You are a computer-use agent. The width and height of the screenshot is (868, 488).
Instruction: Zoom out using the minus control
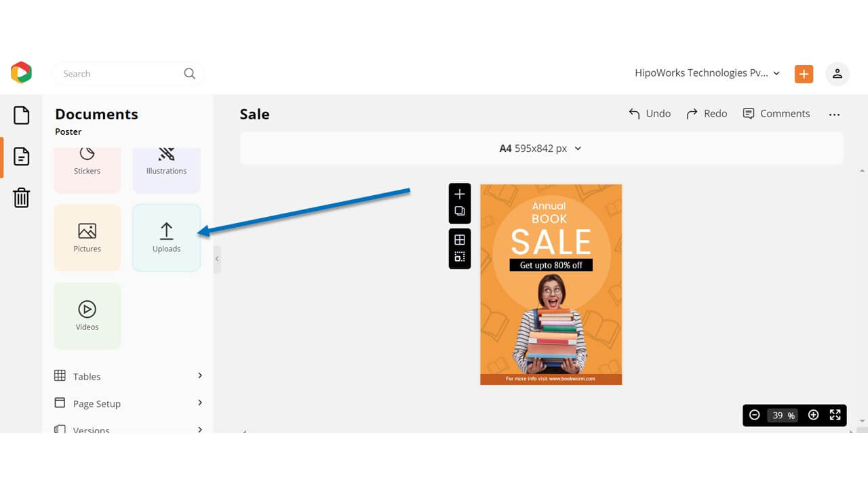(754, 415)
